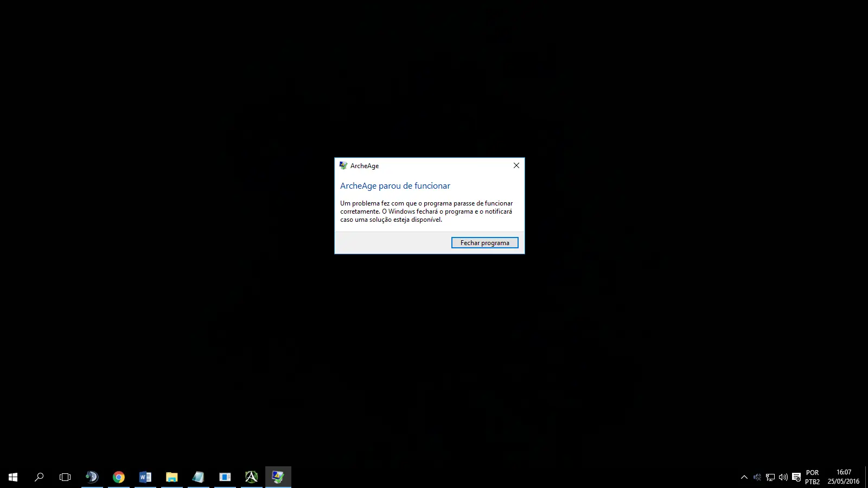
Task: Open File Explorer from the taskbar
Action: pyautogui.click(x=172, y=477)
